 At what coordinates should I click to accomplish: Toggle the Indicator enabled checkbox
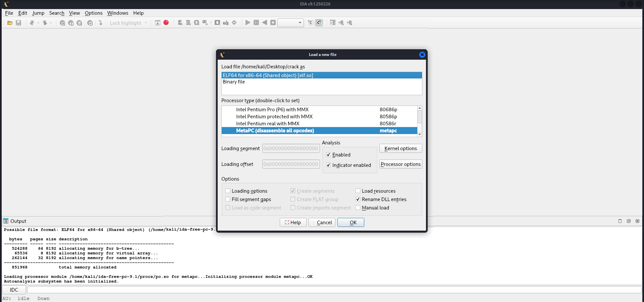[328, 165]
